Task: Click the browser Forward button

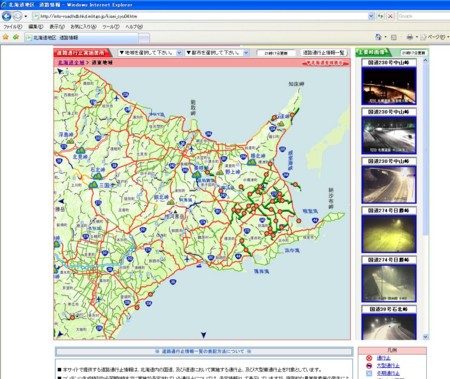Action: pyautogui.click(x=17, y=16)
